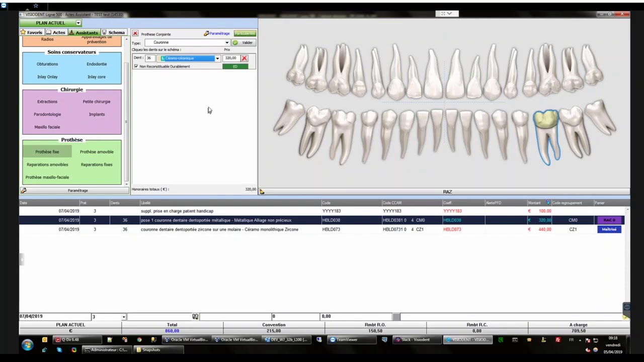This screenshot has width=644, height=362.
Task: Expand the PLAN ACTUEL dropdown arrow
Action: coord(78,23)
